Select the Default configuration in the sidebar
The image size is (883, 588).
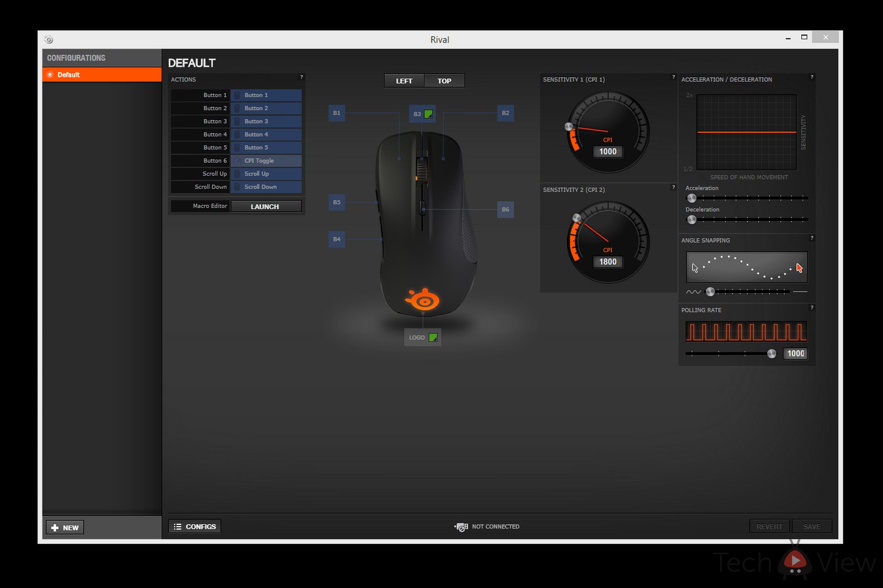tap(102, 75)
